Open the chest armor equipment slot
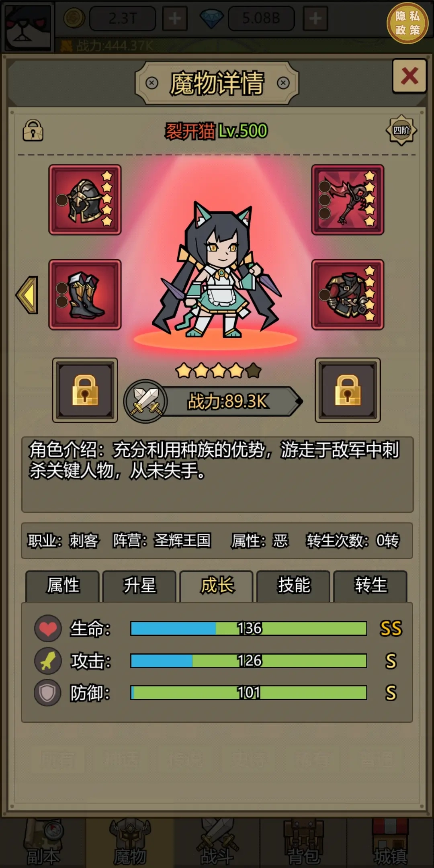Screen dimensions: 434x868 coord(348,295)
